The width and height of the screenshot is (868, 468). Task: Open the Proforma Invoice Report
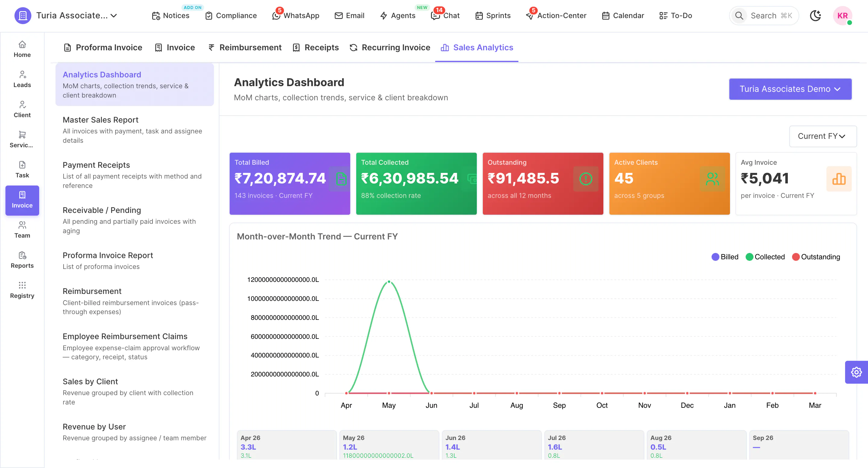[x=134, y=261]
